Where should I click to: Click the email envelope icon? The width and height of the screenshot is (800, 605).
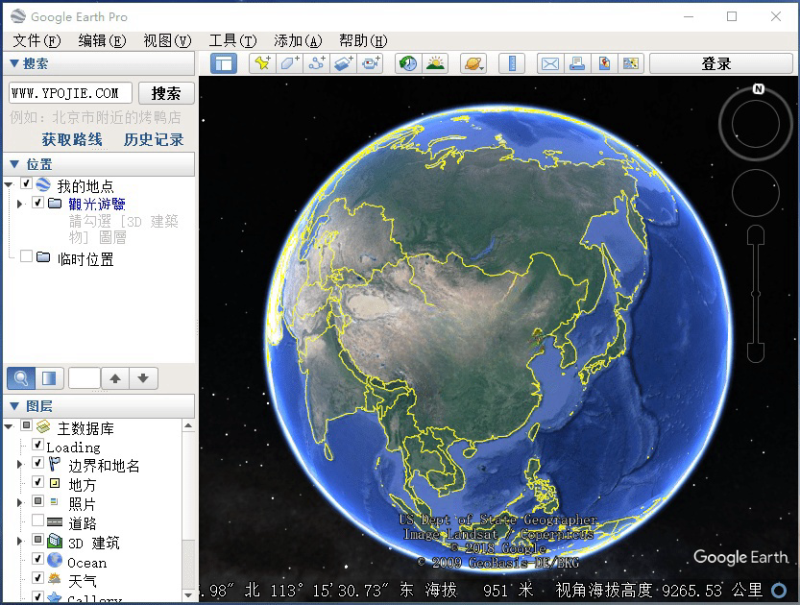[550, 64]
